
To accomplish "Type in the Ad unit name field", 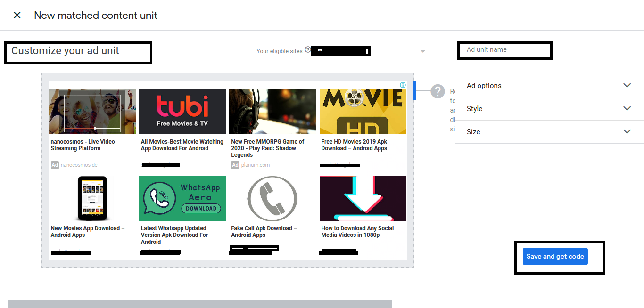I will tap(504, 50).
